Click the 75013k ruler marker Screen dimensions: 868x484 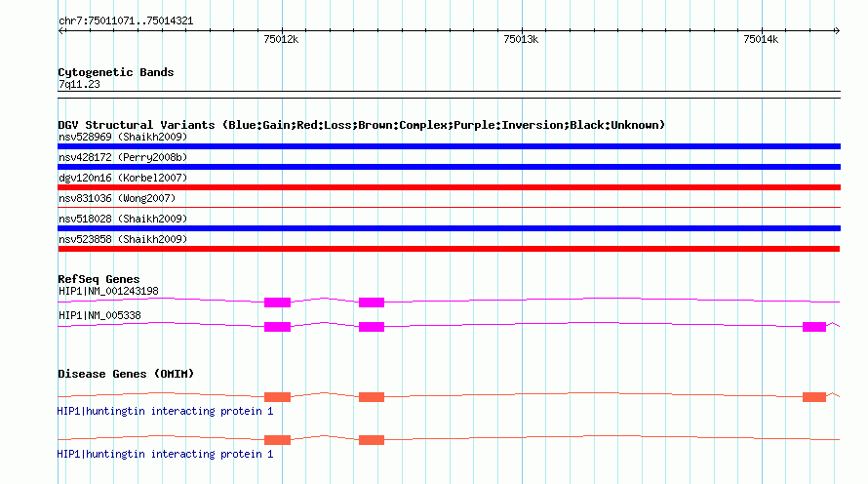pyautogui.click(x=521, y=39)
